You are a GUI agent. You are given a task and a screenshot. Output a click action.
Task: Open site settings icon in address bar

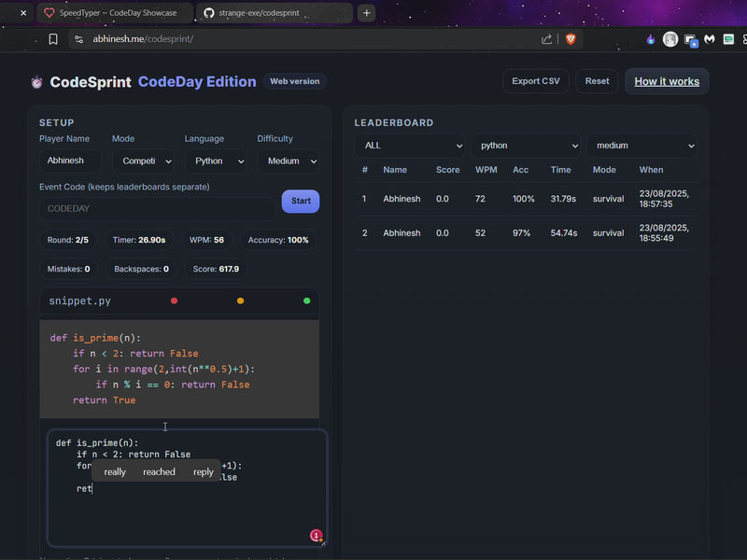pos(79,39)
